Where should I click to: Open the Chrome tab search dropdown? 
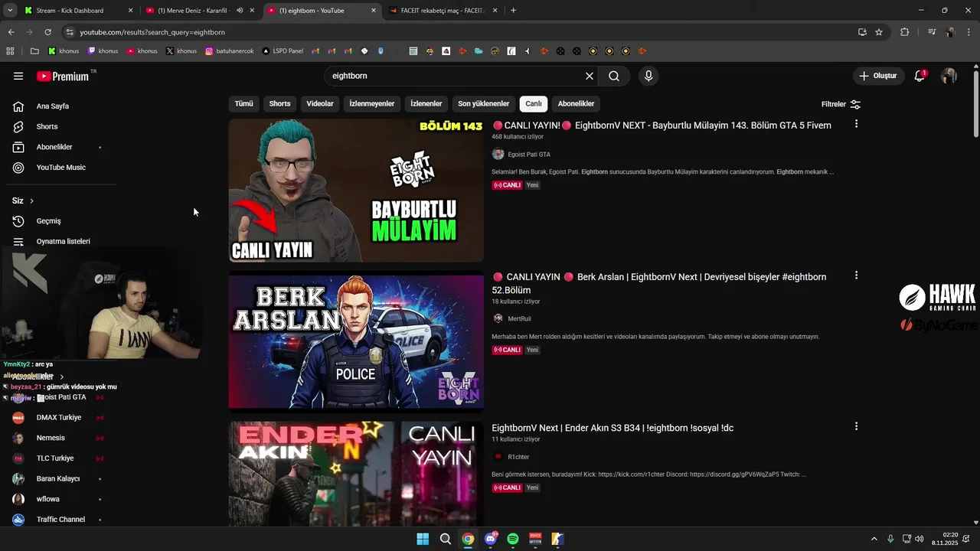coord(10,11)
